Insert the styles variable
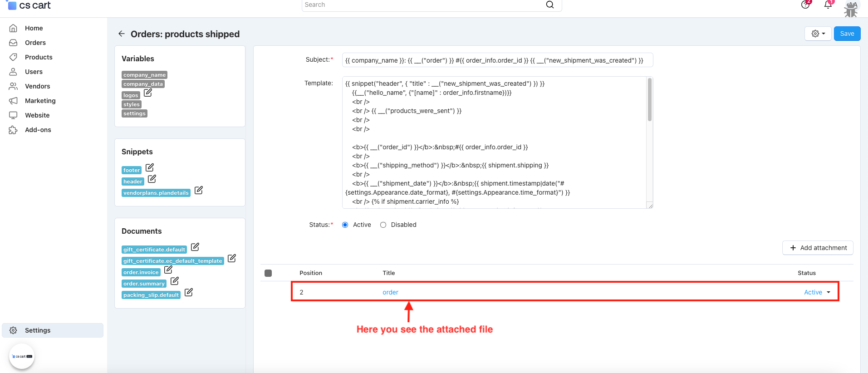 coord(132,104)
